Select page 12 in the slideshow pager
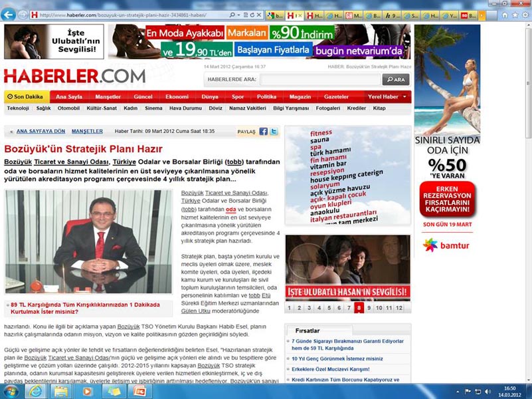This screenshot has height=399, width=532. 399,308
